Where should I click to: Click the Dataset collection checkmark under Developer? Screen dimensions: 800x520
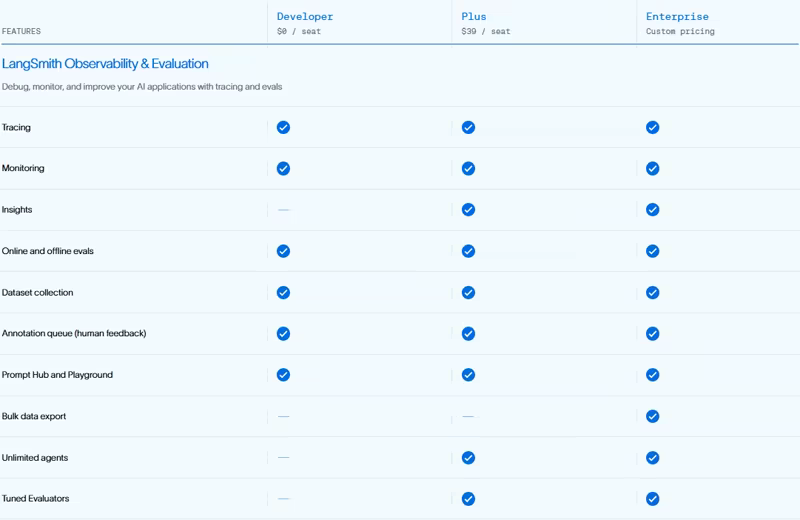[283, 292]
